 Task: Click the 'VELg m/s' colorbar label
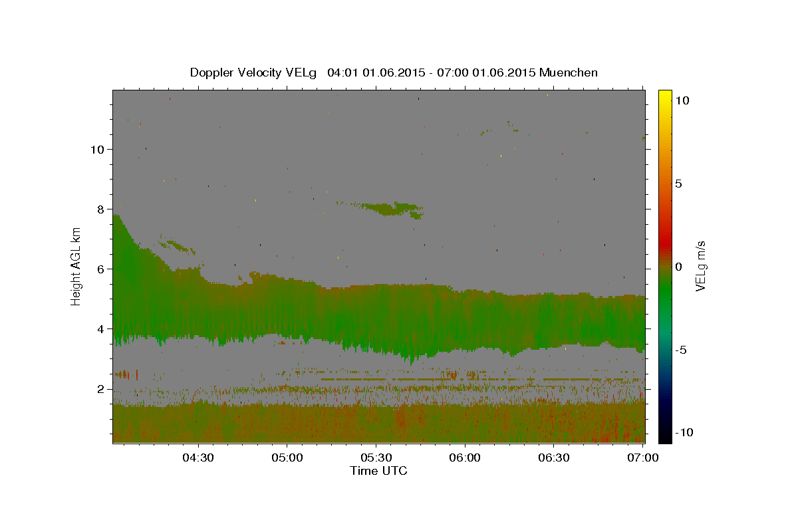(701, 266)
